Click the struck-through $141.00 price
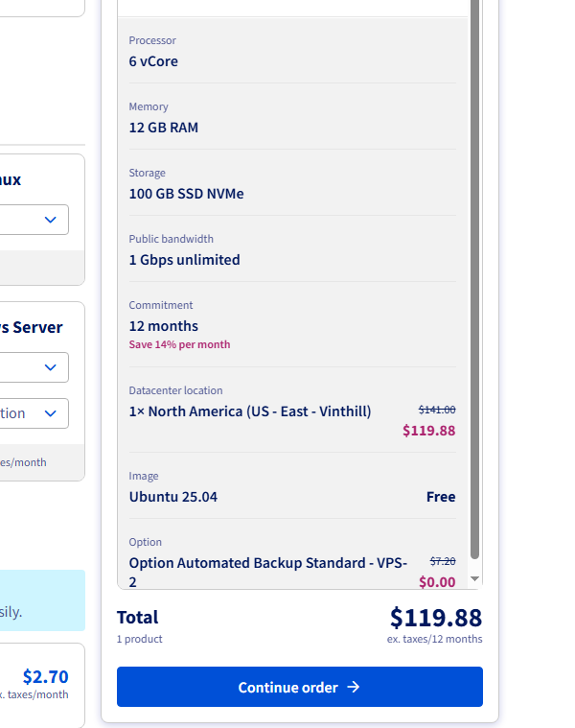 (437, 410)
